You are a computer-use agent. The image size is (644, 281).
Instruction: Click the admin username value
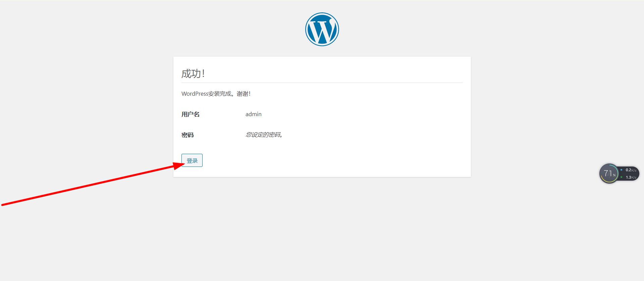(254, 114)
